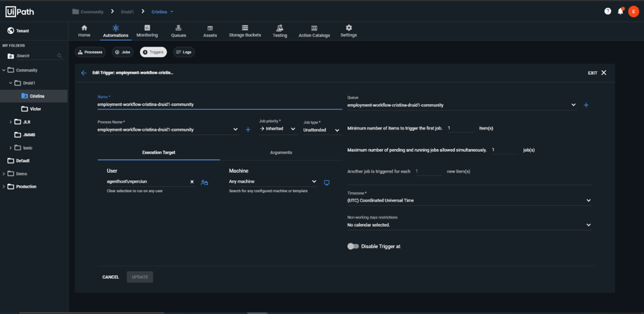Collapse the Community folder
This screenshot has height=314, width=644.
[4, 70]
